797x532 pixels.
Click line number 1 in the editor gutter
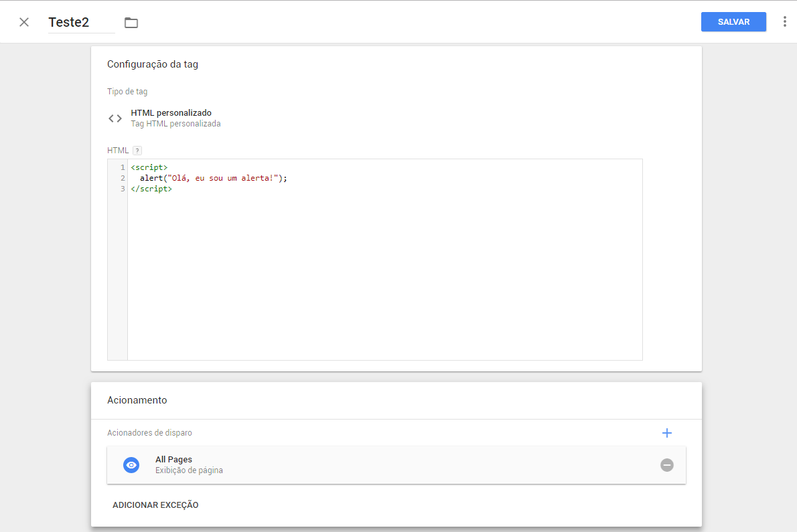click(123, 167)
